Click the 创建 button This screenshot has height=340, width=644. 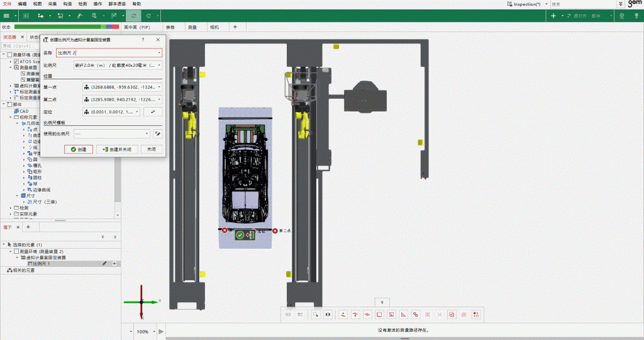click(79, 149)
